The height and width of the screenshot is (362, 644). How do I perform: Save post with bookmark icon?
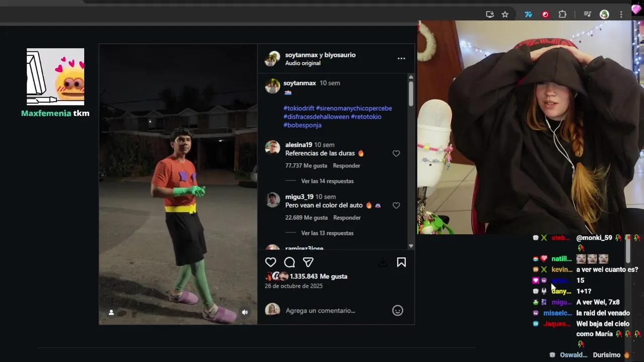pyautogui.click(x=401, y=262)
